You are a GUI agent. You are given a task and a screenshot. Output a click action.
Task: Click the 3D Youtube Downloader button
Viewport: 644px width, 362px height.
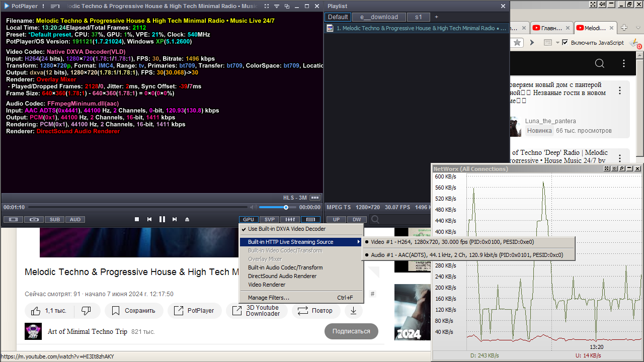click(257, 311)
